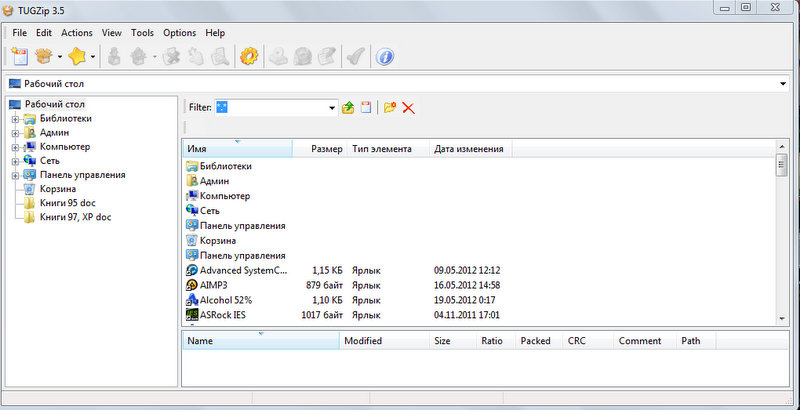Open the Filter combo box dropdown
Image resolution: width=800 pixels, height=410 pixels.
click(x=332, y=108)
